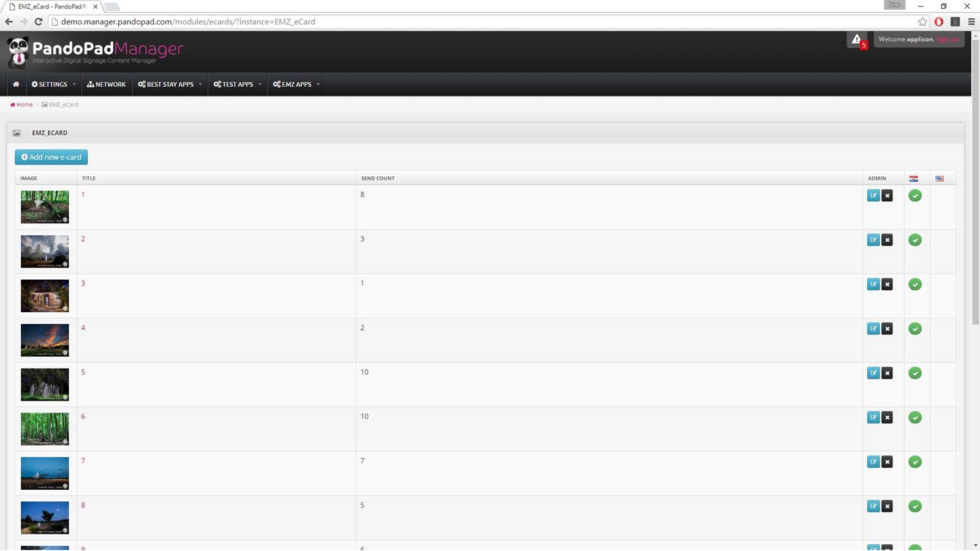980x551 pixels.
Task: Click the IMAGE column header
Action: (x=29, y=179)
